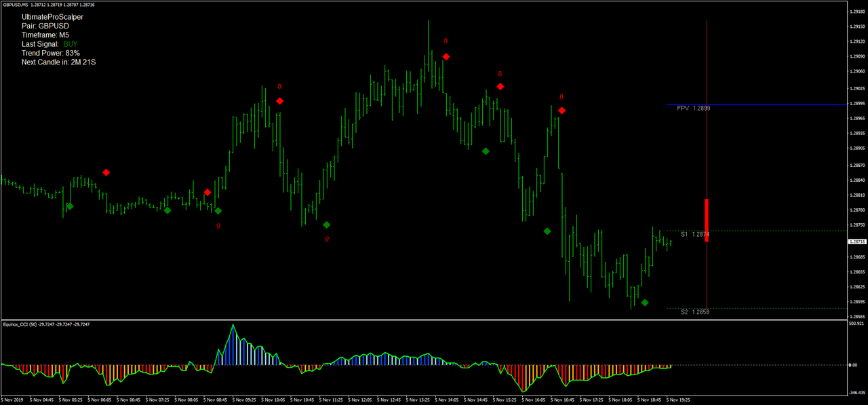Click the blue FPV 1.2899 line label
The image size is (868, 405).
[693, 107]
